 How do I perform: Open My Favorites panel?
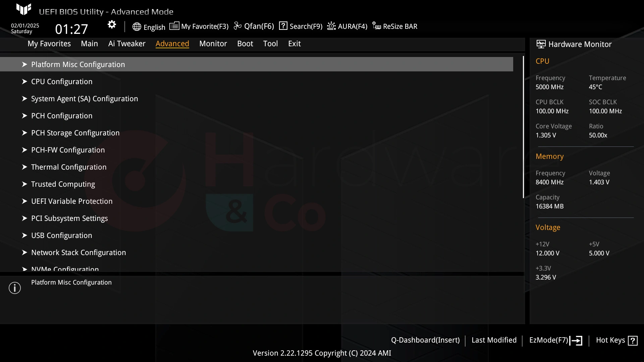[x=49, y=43]
